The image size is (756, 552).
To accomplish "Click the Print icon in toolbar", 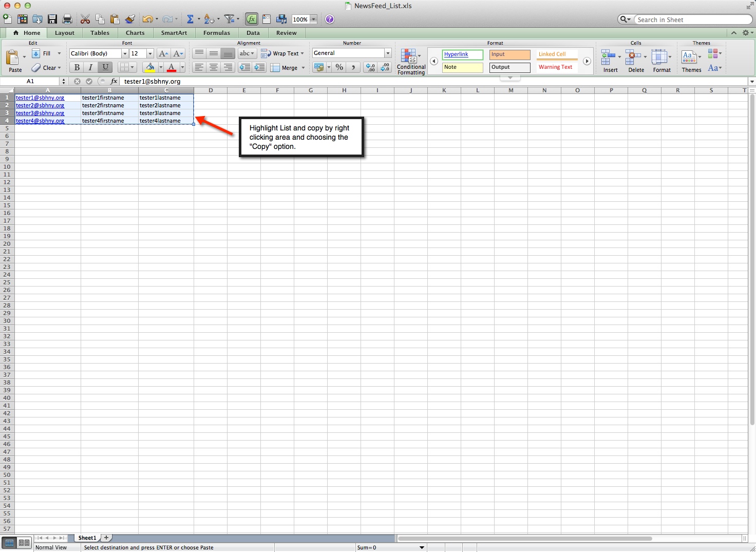I will pos(67,20).
